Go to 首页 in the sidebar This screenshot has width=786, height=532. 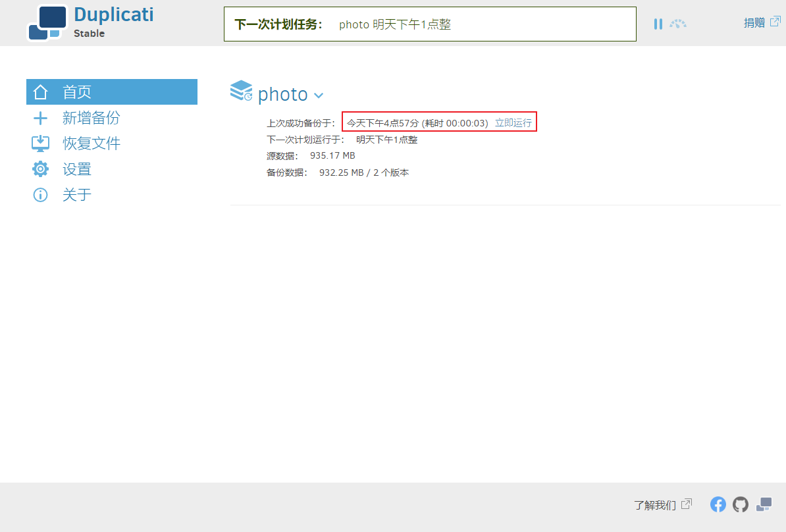[x=112, y=92]
